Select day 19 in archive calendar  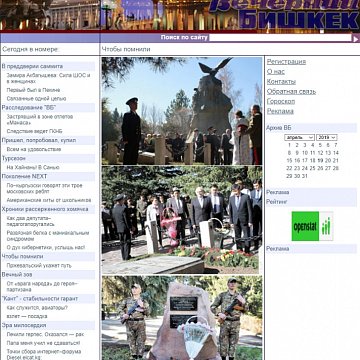[320, 160]
